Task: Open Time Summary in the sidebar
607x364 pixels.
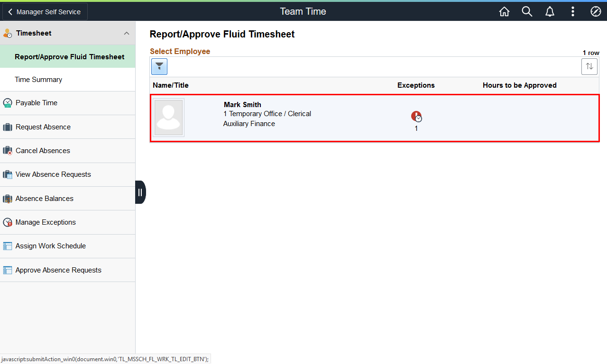Action: pyautogui.click(x=38, y=80)
